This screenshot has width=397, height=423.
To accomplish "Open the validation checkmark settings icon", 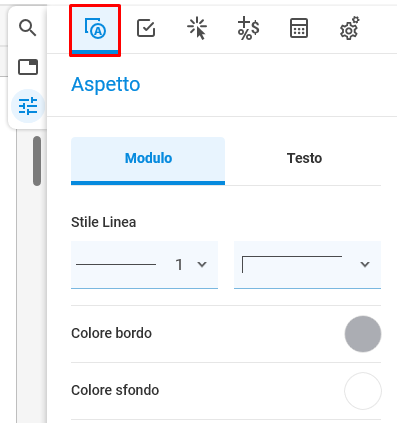I will pos(146,28).
